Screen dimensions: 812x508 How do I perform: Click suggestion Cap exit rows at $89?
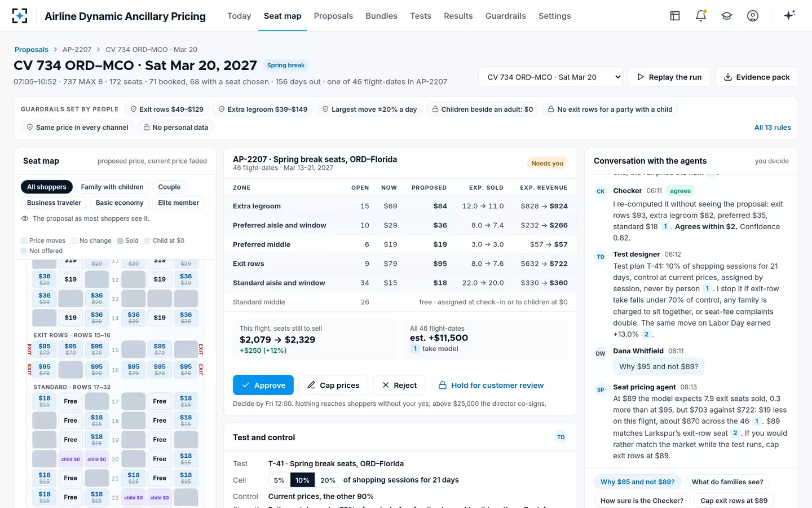[734, 500]
